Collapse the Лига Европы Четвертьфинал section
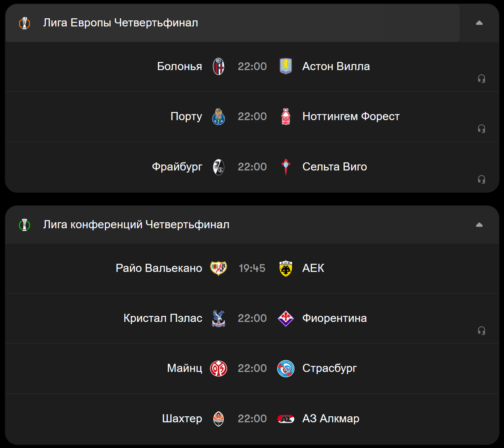The height and width of the screenshot is (448, 504). (479, 23)
